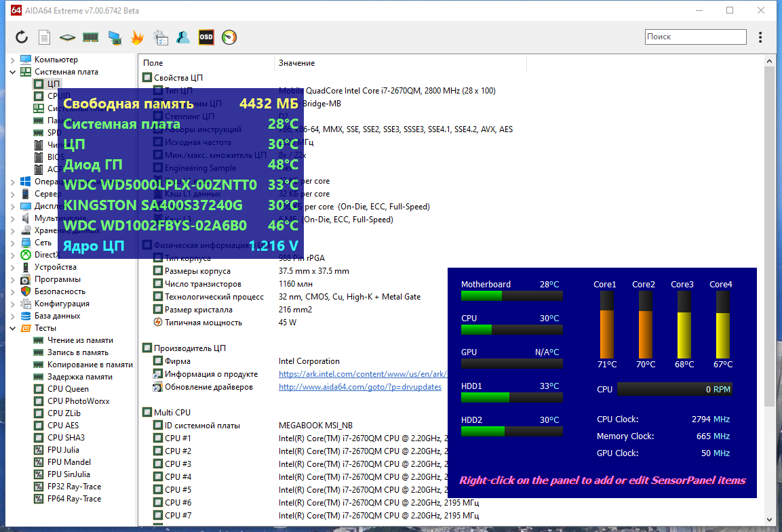This screenshot has width=782, height=532.
Task: Open the Report wizard document icon
Action: [x=43, y=37]
